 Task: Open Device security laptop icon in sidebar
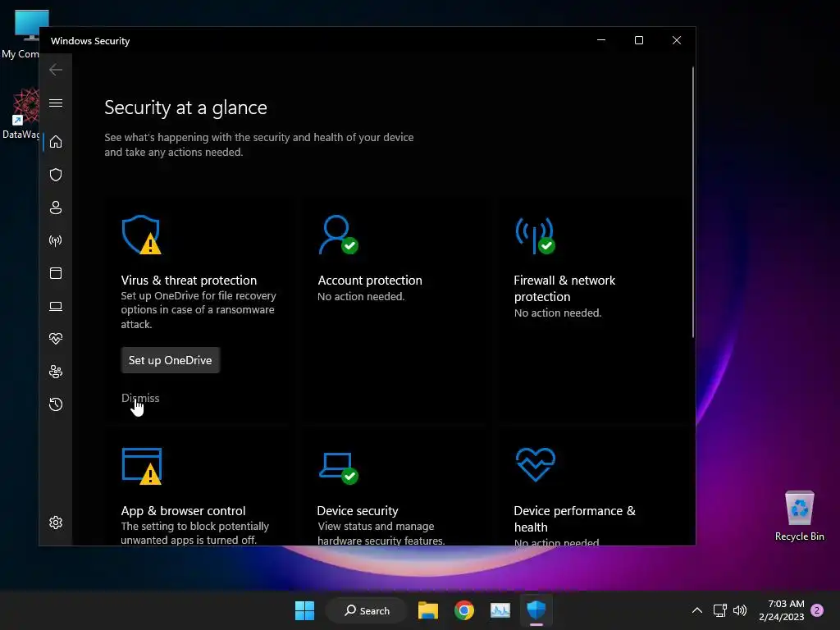56,306
